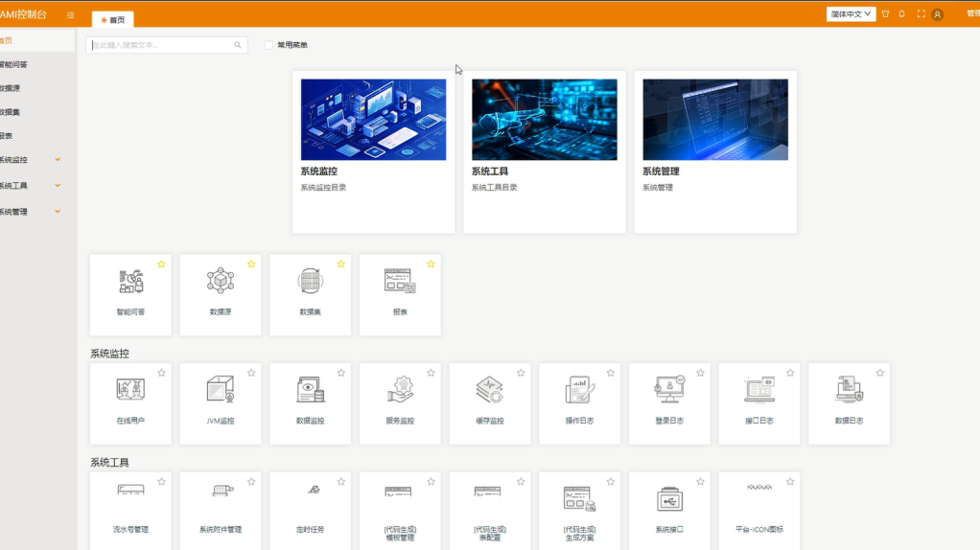
Task: Switch to the 首页 tab
Action: coord(113,19)
